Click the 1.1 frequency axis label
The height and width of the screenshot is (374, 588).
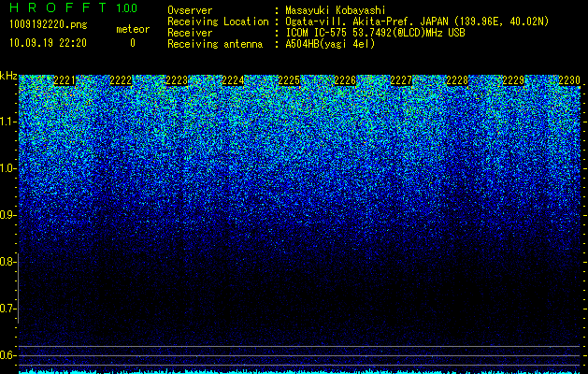click(x=7, y=122)
